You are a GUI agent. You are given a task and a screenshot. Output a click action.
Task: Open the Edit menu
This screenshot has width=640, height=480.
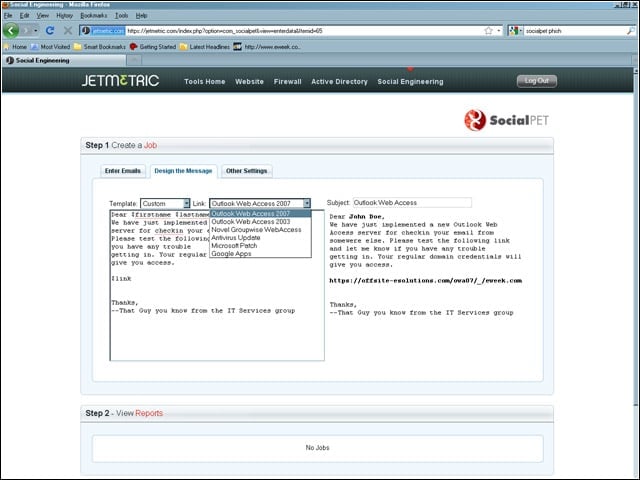tap(24, 16)
